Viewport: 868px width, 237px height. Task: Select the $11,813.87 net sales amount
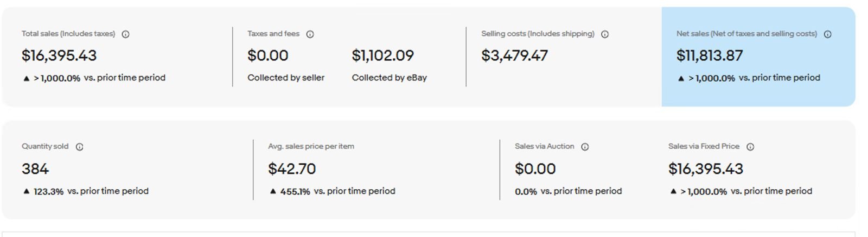tap(709, 55)
